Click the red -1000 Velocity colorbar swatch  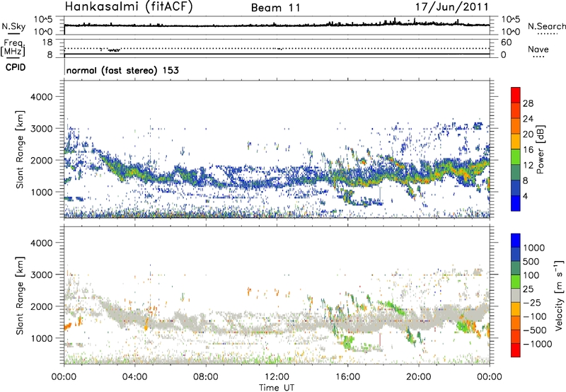[516, 350]
